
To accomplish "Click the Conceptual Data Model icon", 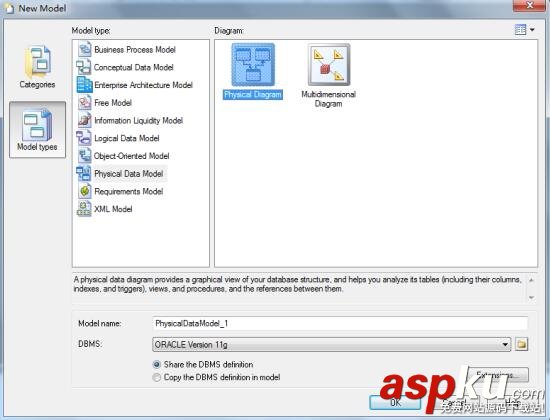I will pyautogui.click(x=84, y=67).
